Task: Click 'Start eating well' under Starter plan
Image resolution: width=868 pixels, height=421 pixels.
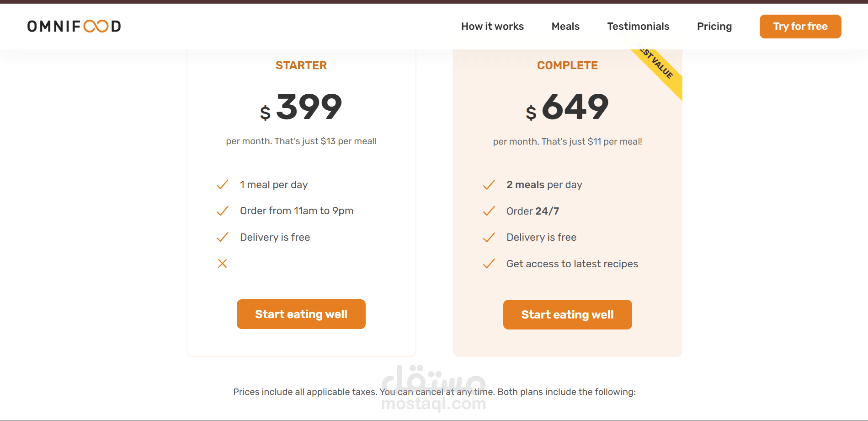Action: [x=301, y=314]
